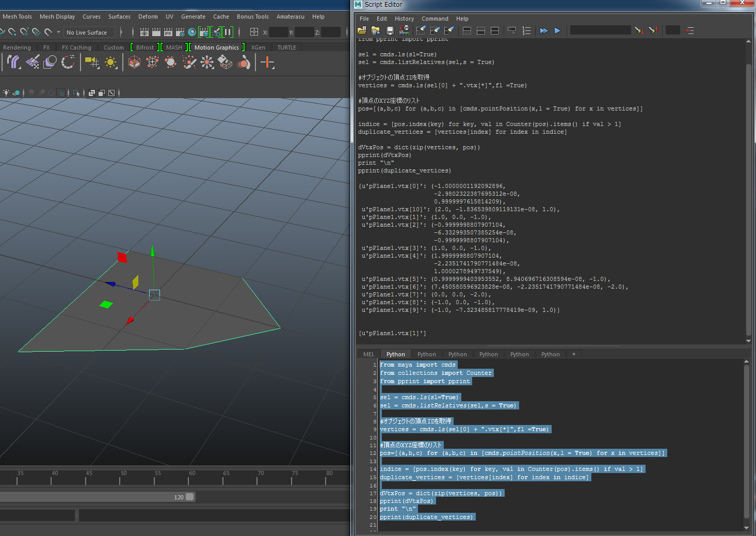Switch to the MEL tab

pyautogui.click(x=368, y=354)
